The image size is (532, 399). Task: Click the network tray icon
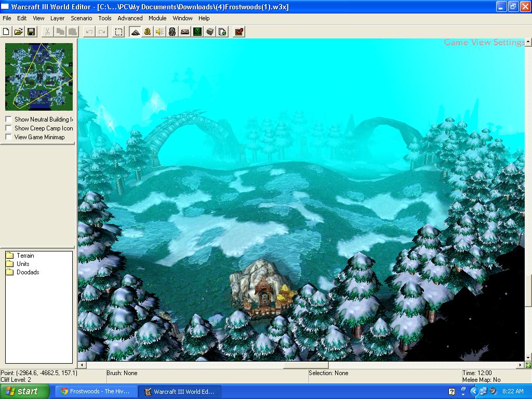[483, 391]
